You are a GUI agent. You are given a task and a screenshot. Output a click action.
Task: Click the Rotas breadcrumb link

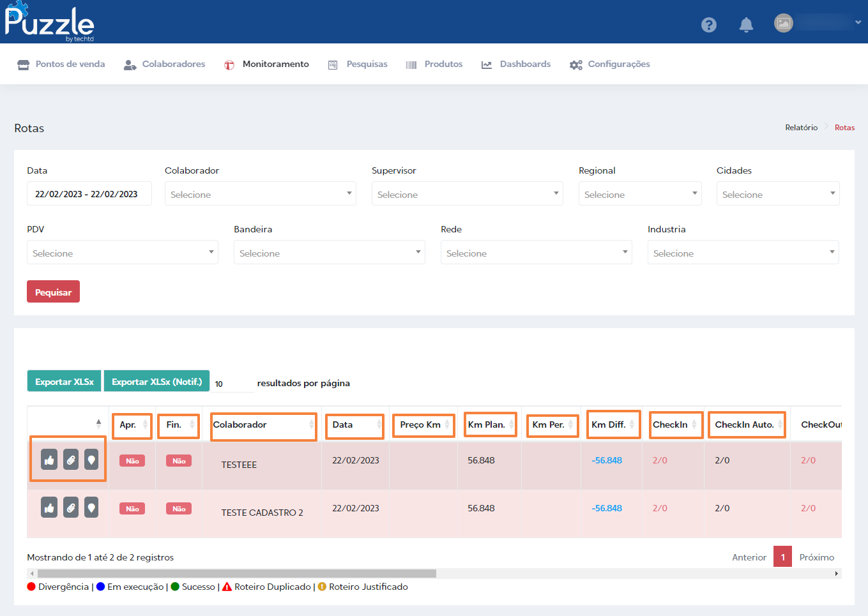click(844, 128)
